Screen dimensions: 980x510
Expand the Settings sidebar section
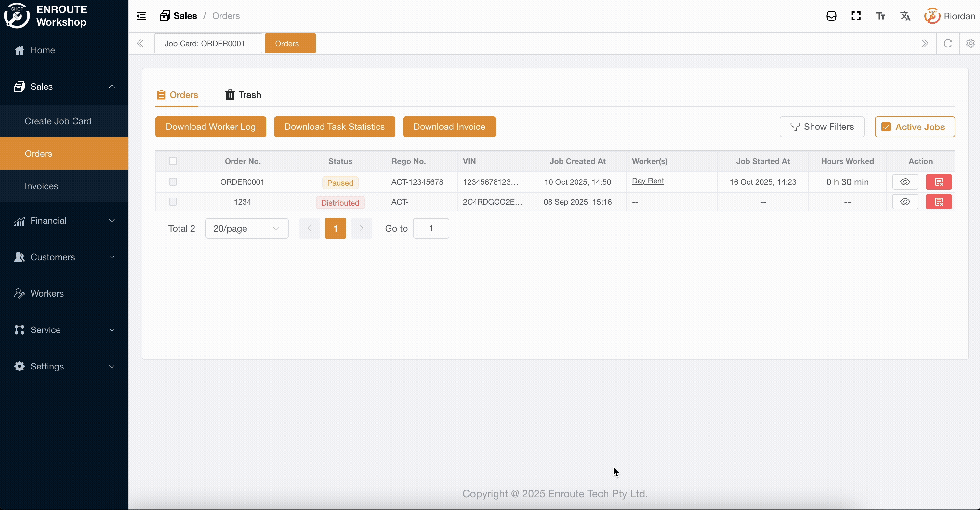tap(64, 366)
